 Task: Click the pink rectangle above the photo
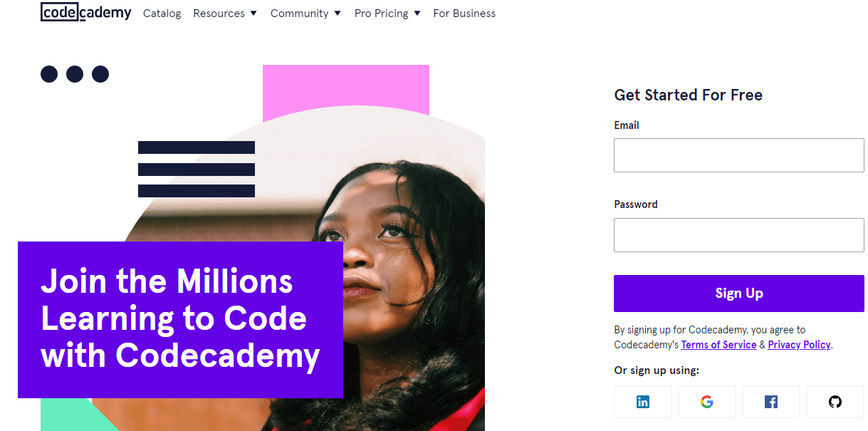pos(345,85)
